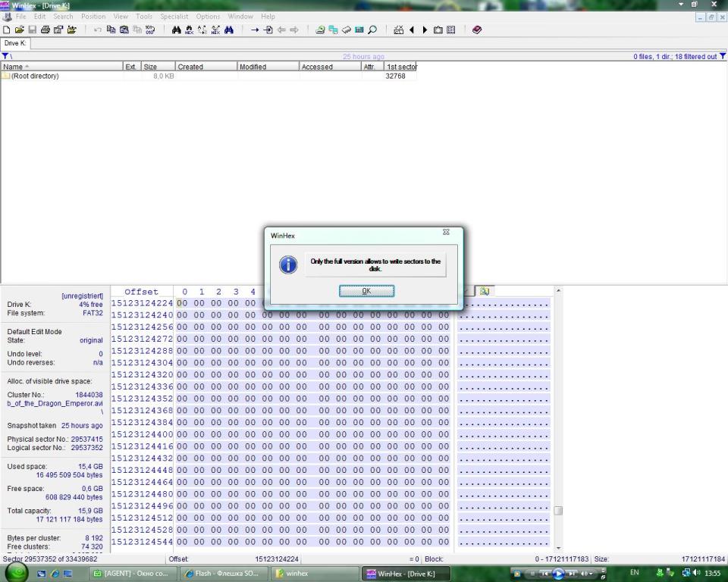Click the Offset column header
Image resolution: width=728 pixels, height=582 pixels.
[x=141, y=292]
